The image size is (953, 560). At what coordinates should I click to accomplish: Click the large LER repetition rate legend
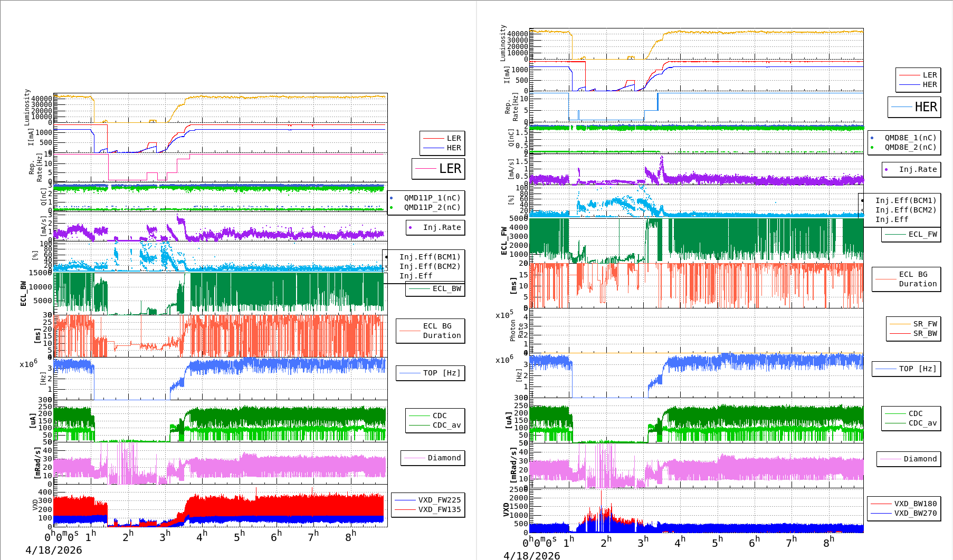[439, 169]
